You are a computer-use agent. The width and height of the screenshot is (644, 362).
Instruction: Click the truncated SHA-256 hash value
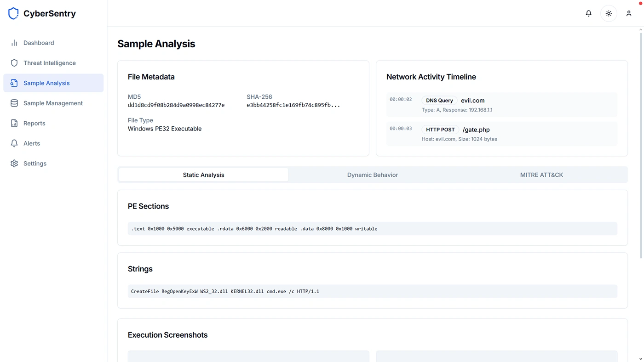293,105
